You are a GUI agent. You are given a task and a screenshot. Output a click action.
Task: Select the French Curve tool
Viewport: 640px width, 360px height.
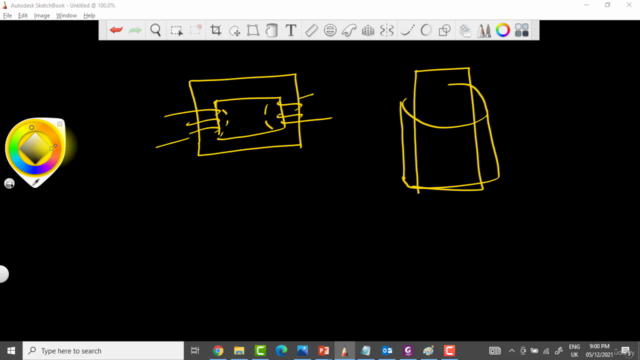[349, 30]
